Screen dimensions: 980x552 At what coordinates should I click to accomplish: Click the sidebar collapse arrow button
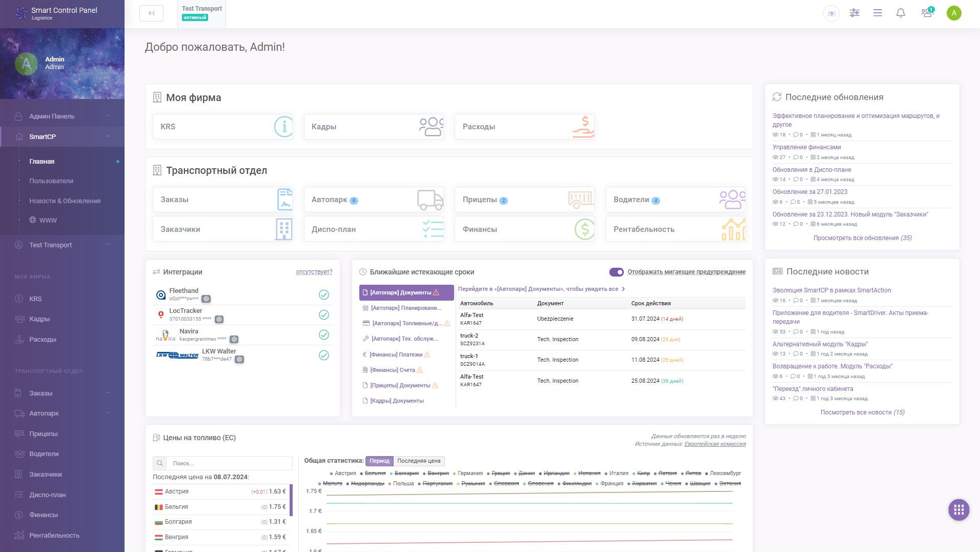pos(151,13)
